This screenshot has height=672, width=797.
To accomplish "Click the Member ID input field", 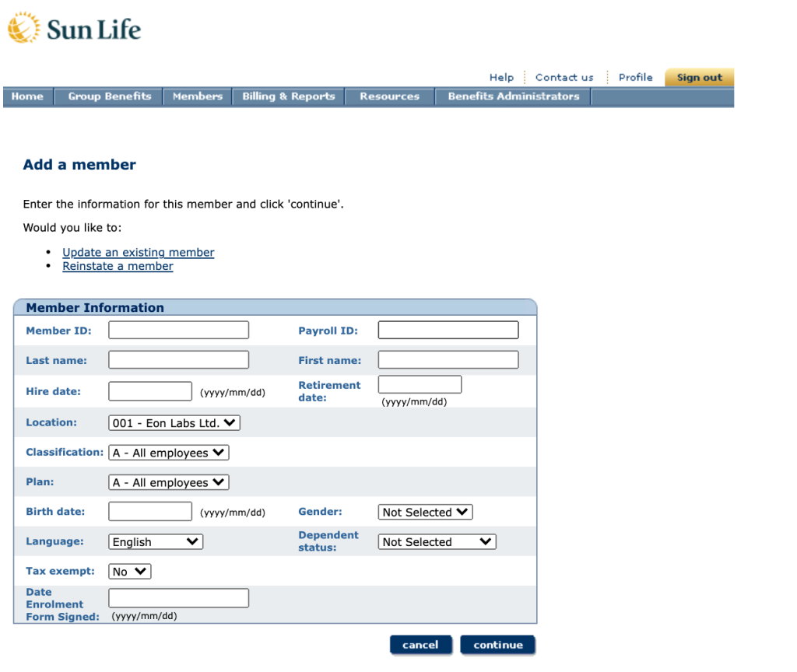I will click(178, 331).
